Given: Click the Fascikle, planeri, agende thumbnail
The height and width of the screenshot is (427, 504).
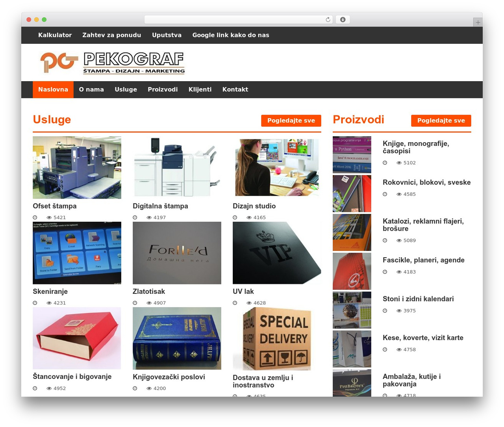Looking at the screenshot, I should tap(352, 271).
